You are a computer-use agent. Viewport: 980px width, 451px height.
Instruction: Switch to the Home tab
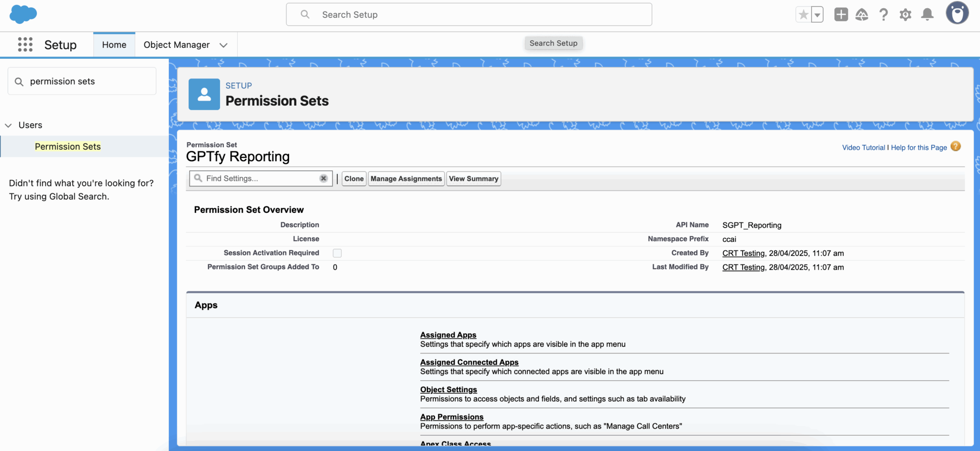pyautogui.click(x=114, y=45)
